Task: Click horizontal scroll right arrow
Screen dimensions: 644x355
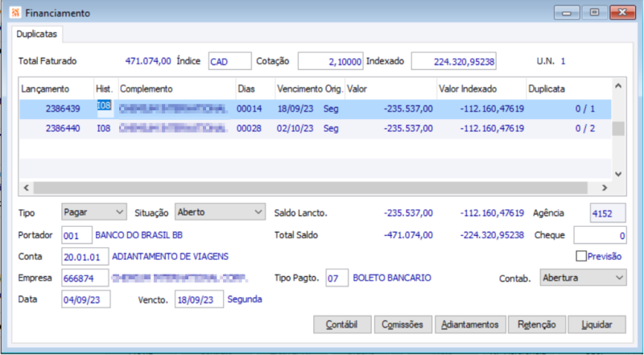Action: pos(605,188)
